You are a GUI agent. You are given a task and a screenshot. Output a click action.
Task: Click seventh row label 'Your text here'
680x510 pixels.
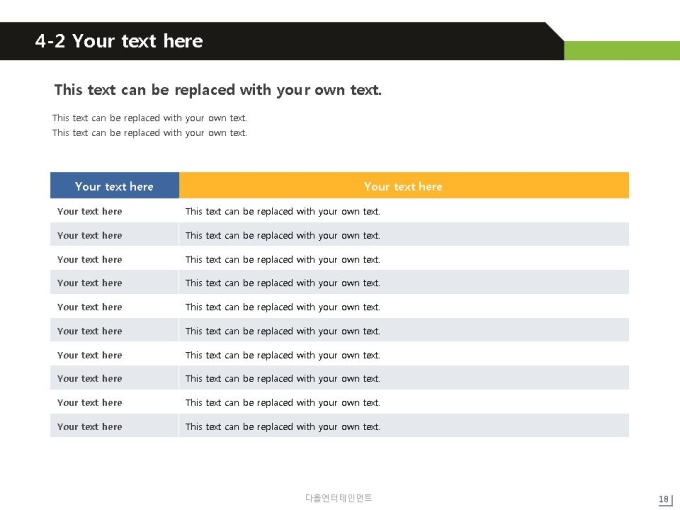click(90, 355)
